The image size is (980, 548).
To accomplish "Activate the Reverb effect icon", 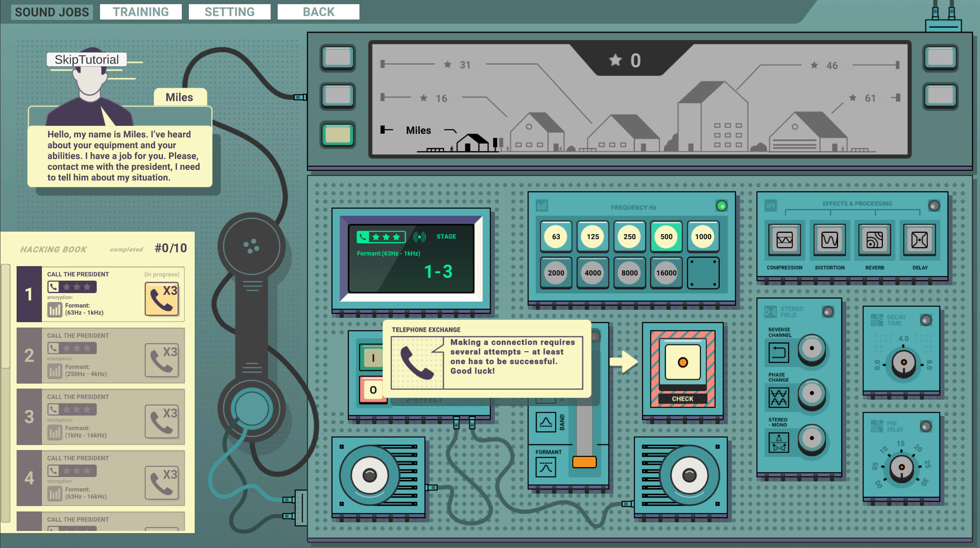I will coord(875,240).
